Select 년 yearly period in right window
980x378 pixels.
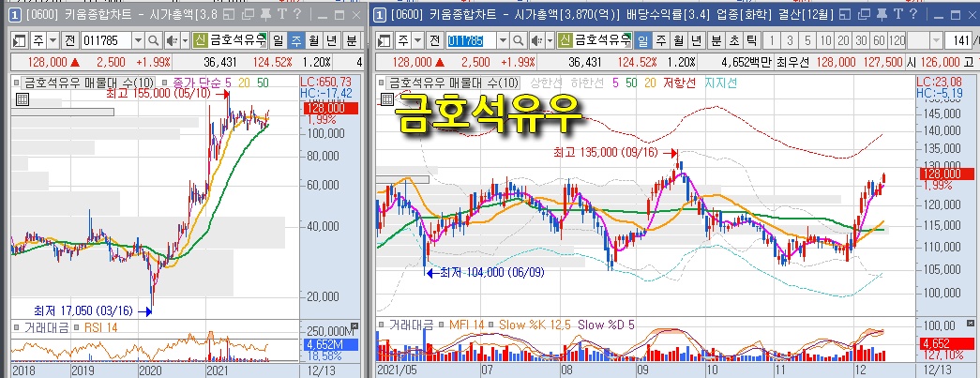696,41
